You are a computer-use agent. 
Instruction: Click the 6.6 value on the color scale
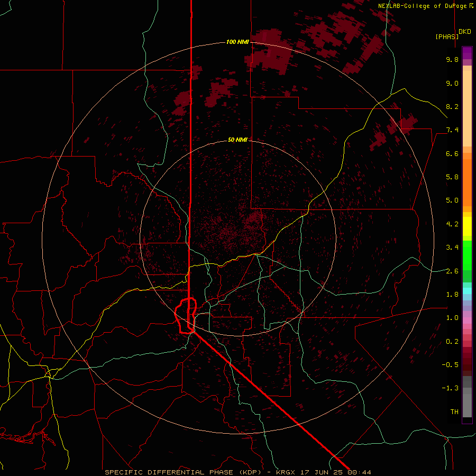(452, 153)
